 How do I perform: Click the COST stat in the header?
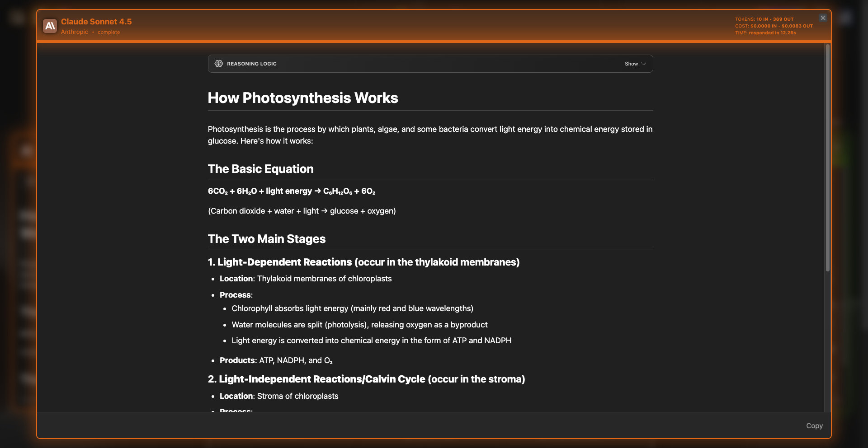point(774,26)
